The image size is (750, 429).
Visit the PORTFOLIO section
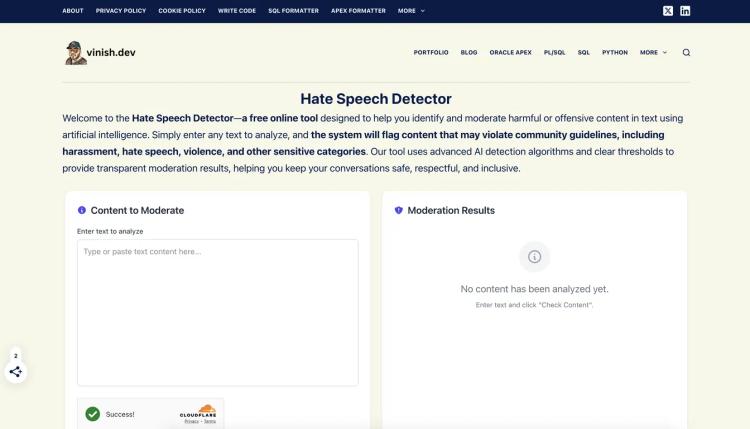coord(431,53)
